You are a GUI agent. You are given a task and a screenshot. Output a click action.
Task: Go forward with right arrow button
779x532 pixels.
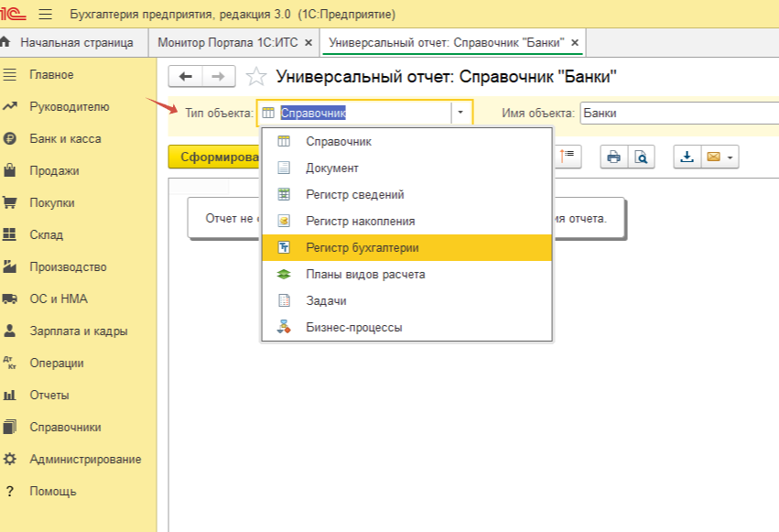coord(218,77)
